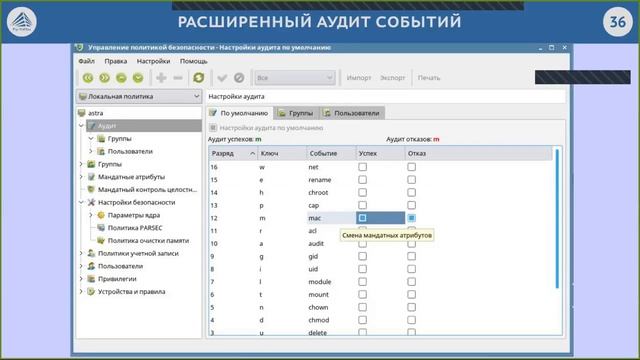Click top-level Пользователи tree icon
The height and width of the screenshot is (360, 640).
[91, 266]
